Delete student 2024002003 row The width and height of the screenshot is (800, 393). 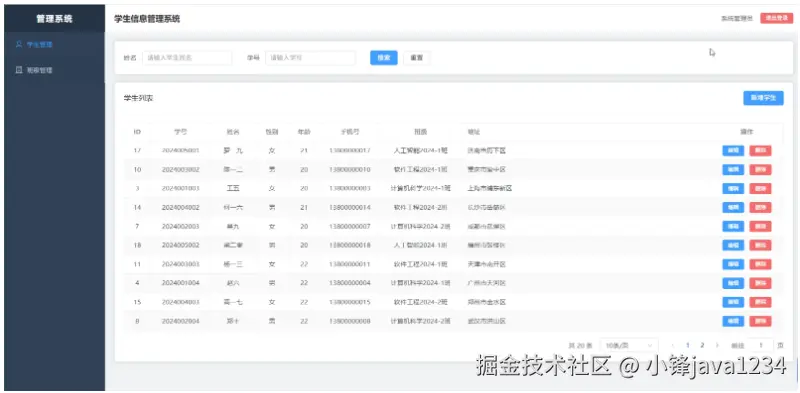(x=760, y=226)
